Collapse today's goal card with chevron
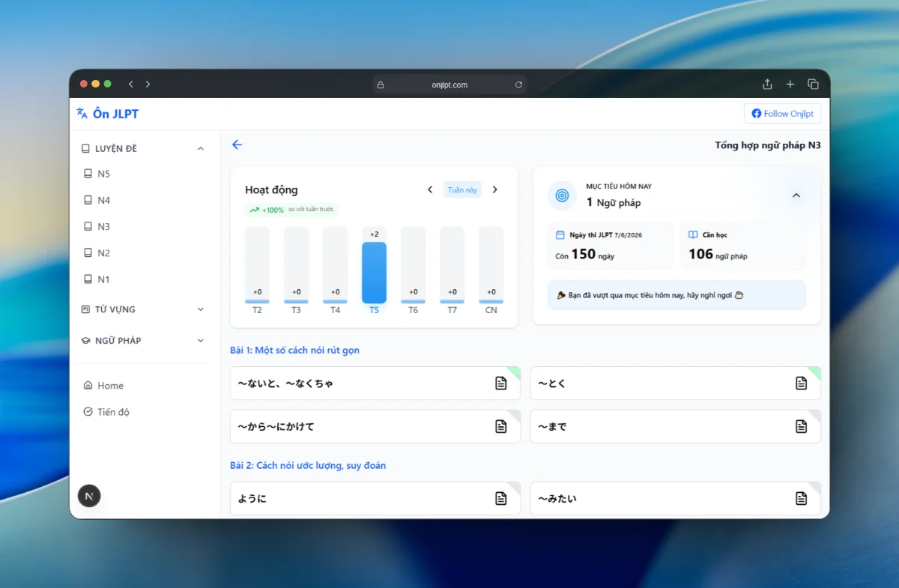Viewport: 899px width, 588px height. [796, 196]
